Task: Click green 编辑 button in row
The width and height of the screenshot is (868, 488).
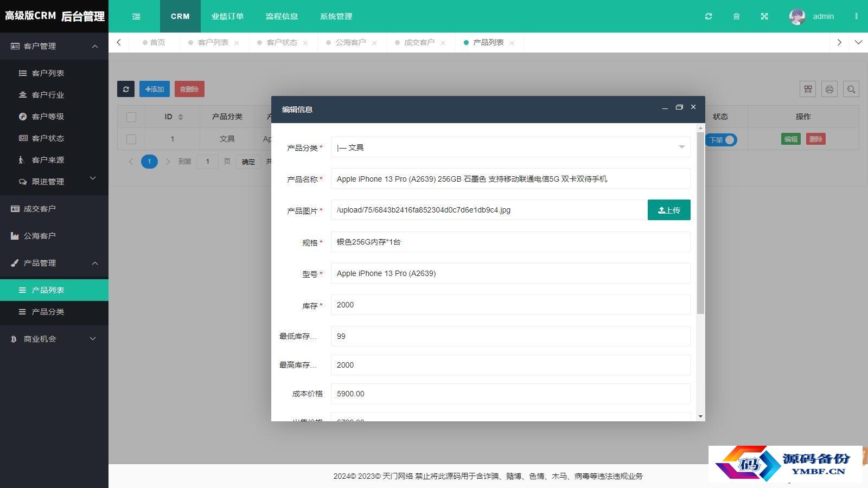Action: pyautogui.click(x=791, y=139)
